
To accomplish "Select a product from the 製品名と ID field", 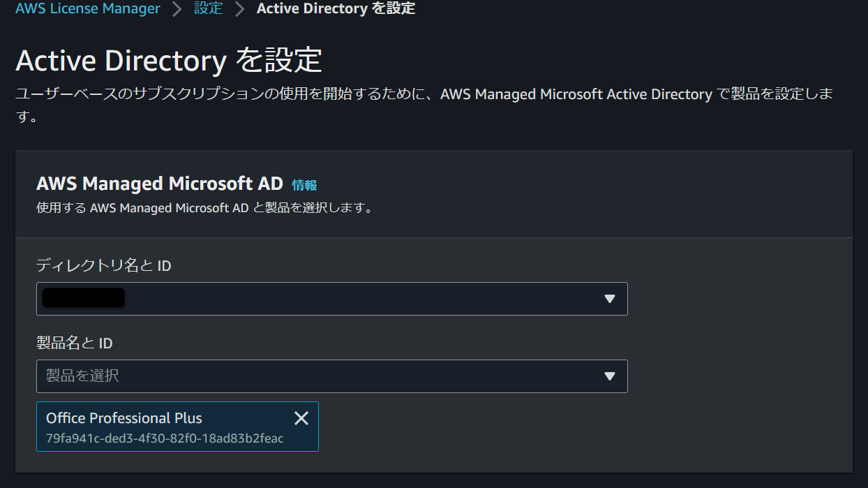I will 332,376.
